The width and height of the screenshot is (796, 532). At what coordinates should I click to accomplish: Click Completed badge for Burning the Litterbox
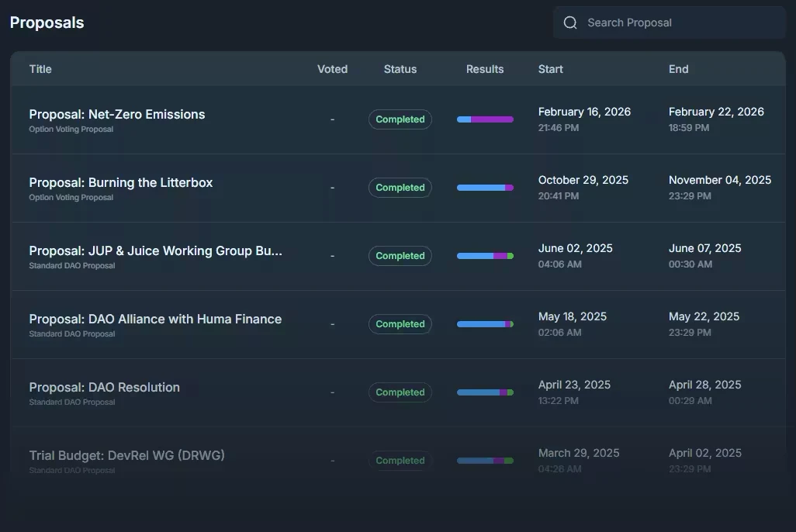(x=400, y=188)
